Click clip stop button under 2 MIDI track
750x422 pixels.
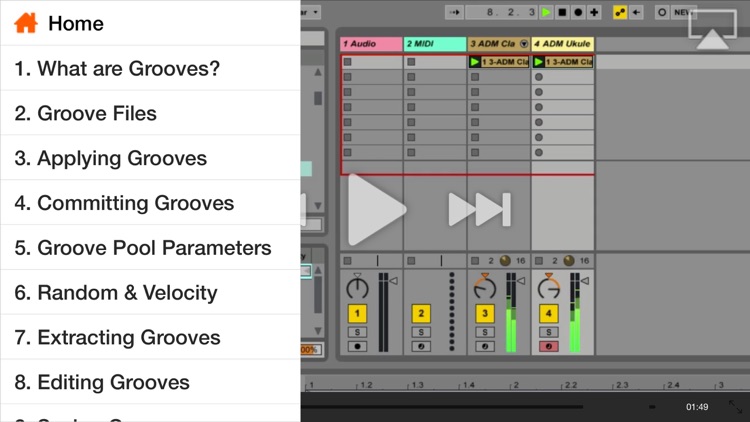411,261
